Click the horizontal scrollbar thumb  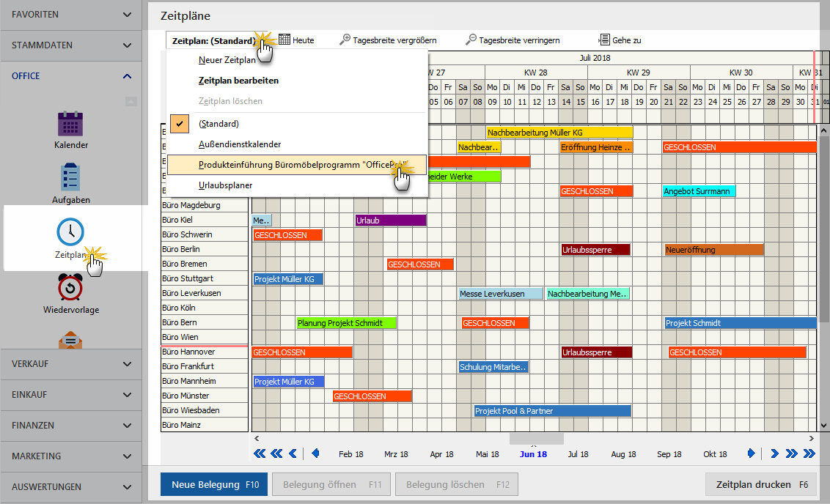click(536, 438)
